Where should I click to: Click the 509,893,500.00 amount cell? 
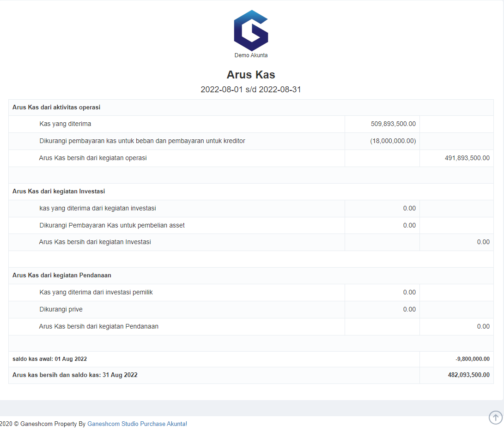pos(394,124)
